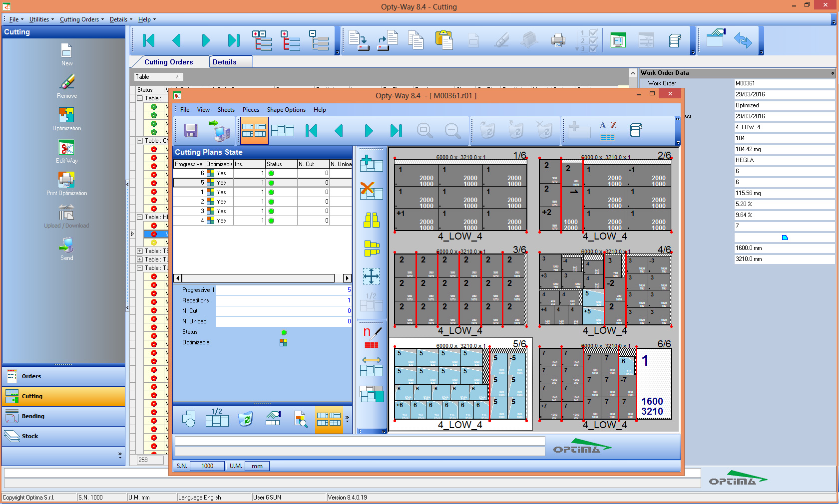Open the Shape Options menu

[286, 110]
